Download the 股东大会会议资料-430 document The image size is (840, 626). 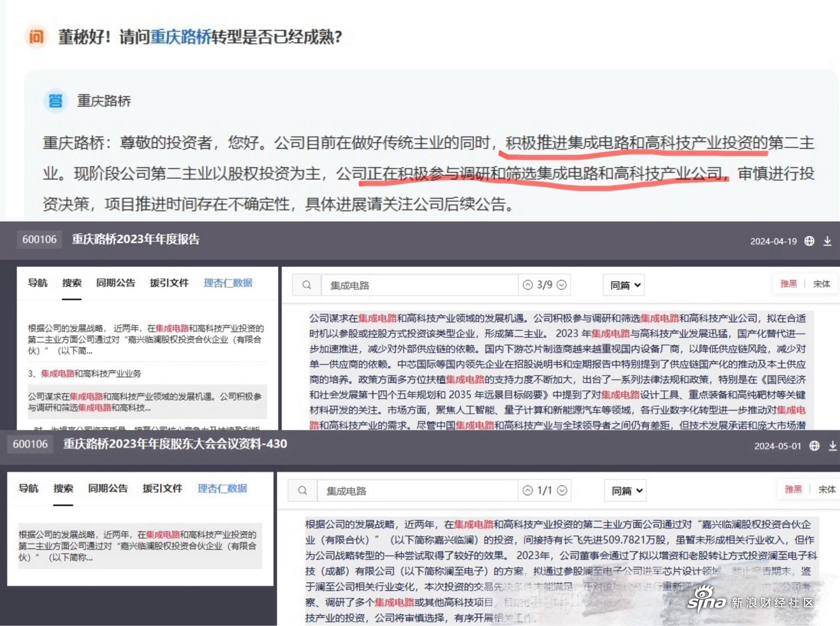coord(832,446)
